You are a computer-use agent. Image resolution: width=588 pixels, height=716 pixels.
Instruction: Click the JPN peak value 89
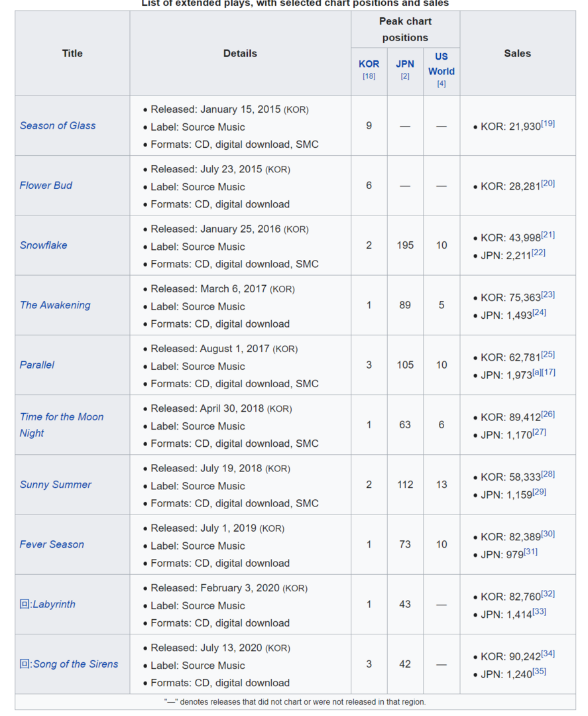point(405,305)
